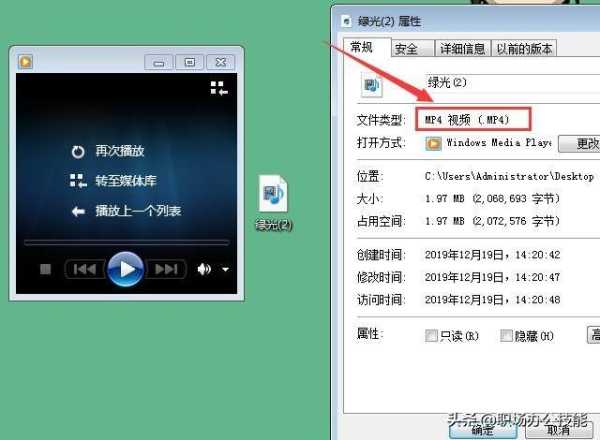
Task: Open the 详细信息 tab
Action: pos(463,49)
